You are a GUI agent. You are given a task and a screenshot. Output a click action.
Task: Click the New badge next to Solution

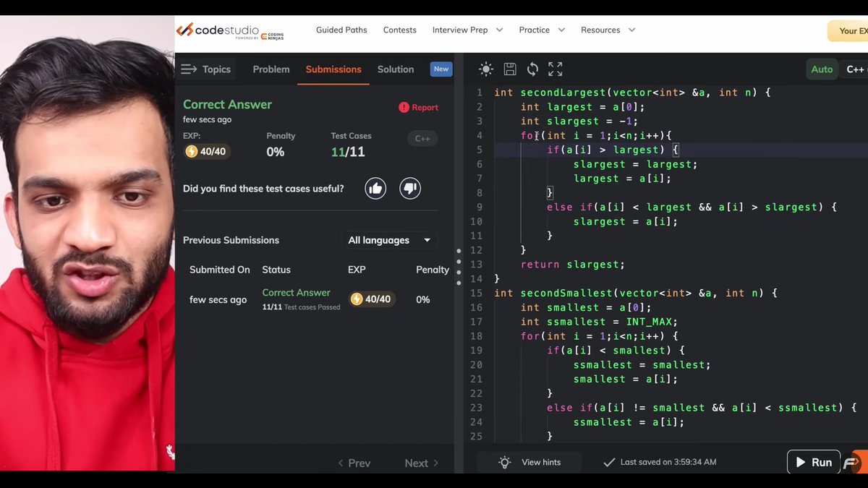point(441,69)
